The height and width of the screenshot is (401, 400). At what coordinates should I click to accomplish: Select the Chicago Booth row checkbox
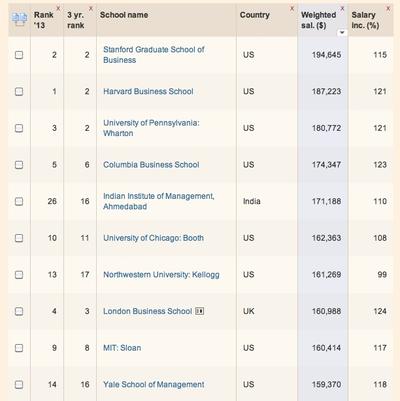coord(19,238)
